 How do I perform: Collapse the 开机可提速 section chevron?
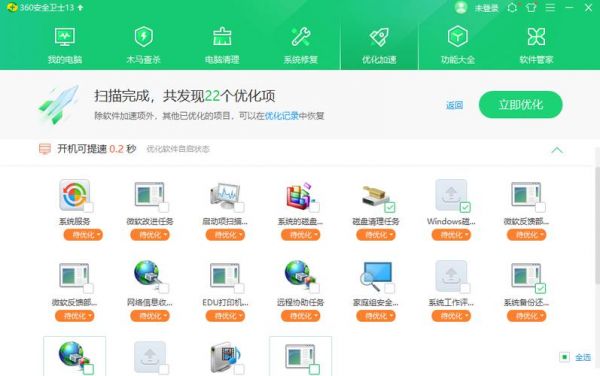[557, 150]
